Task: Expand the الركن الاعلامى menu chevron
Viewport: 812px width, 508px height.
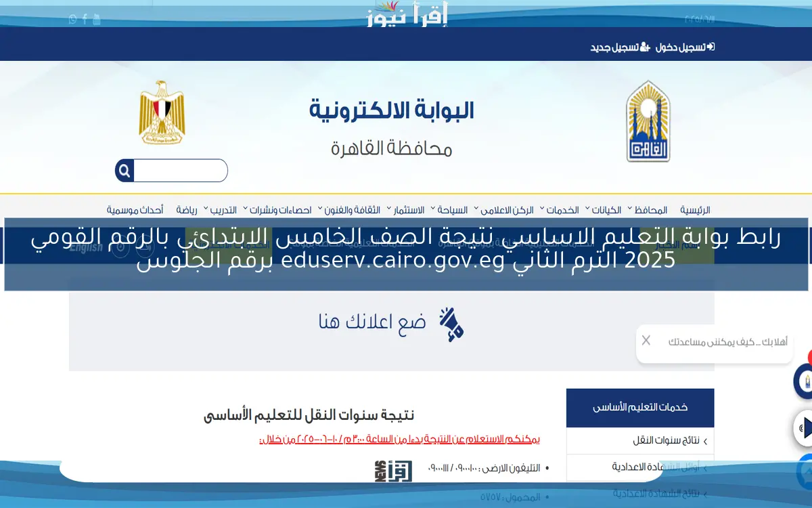Action: coord(476,209)
